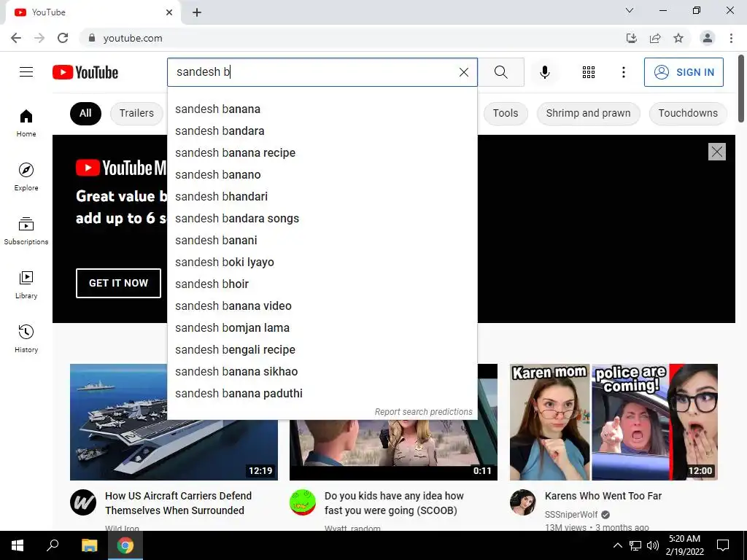Select the Tools filter chip

coord(505,113)
